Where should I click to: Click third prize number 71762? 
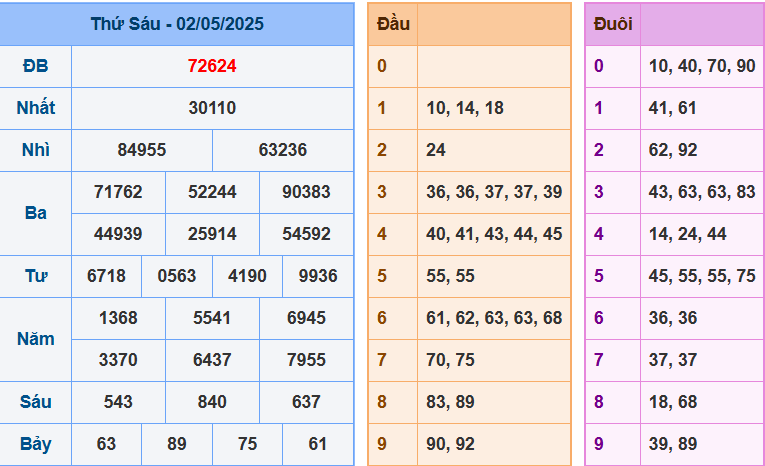(118, 192)
